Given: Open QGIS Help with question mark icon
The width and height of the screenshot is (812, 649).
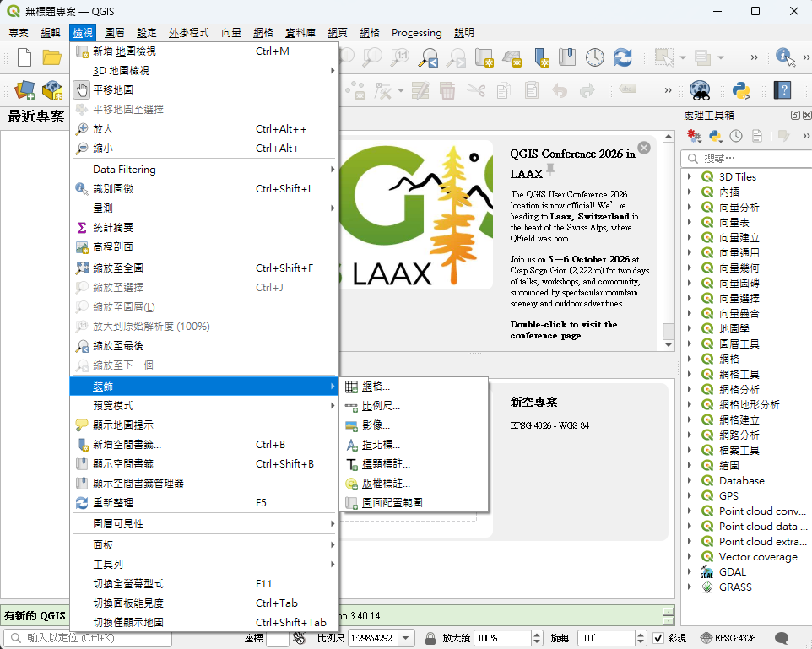Looking at the screenshot, I should [x=784, y=90].
